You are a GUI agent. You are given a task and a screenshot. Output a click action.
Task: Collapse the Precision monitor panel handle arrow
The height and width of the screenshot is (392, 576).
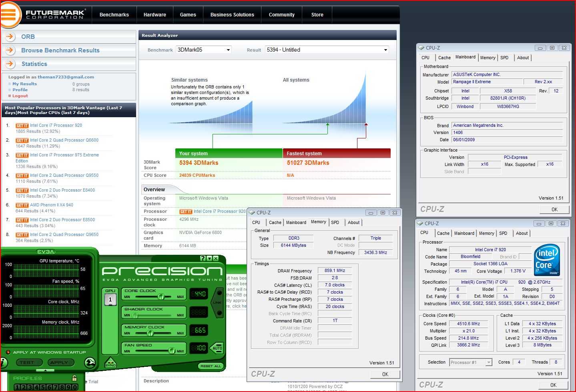[x=45, y=370]
